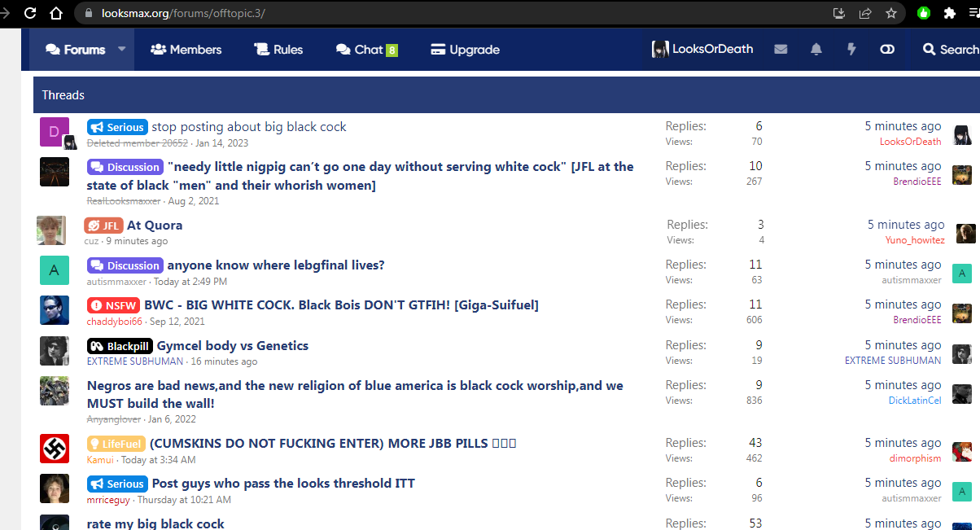Click the green A avatar beside lebgfinal thread

coord(55,270)
